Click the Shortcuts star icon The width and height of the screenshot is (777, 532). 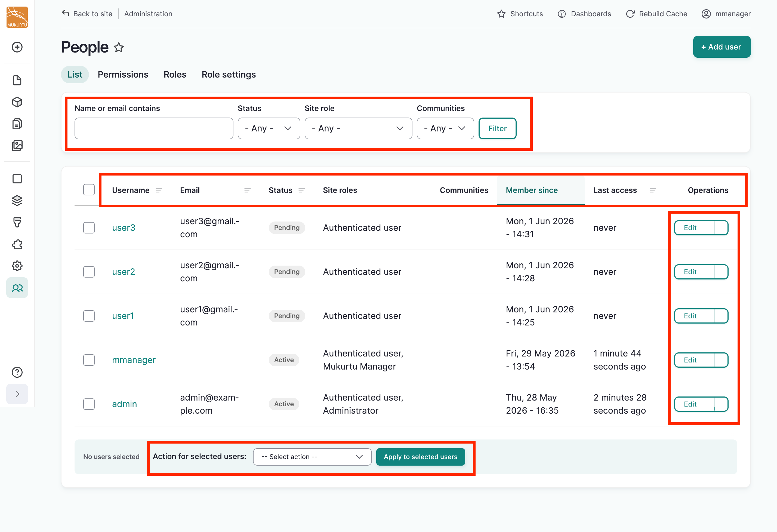pos(501,14)
